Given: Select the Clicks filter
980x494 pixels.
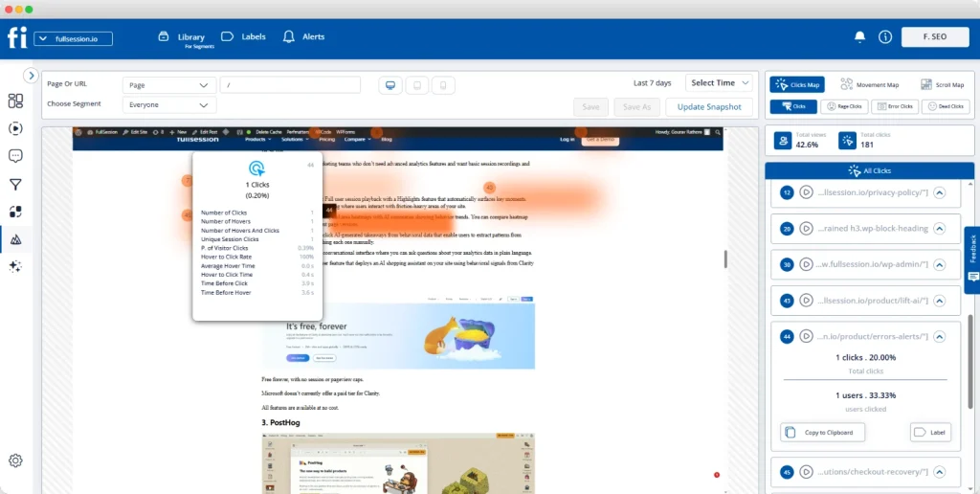Looking at the screenshot, I should [793, 107].
